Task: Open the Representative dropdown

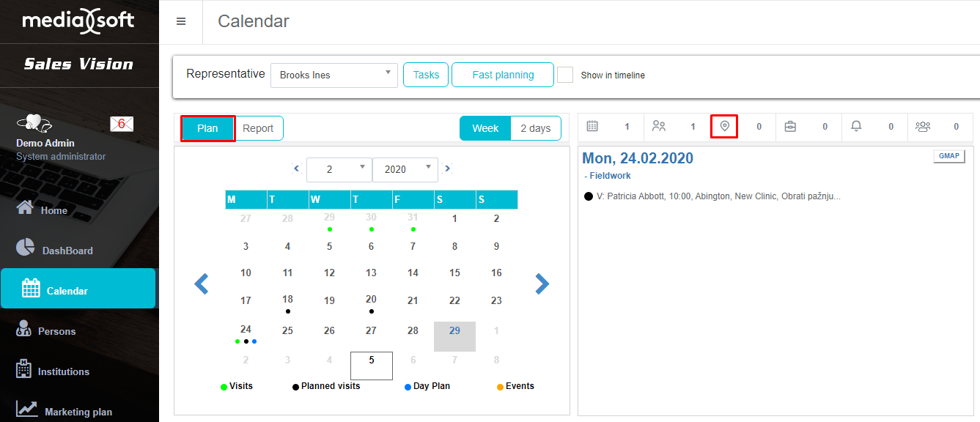Action: tap(334, 75)
